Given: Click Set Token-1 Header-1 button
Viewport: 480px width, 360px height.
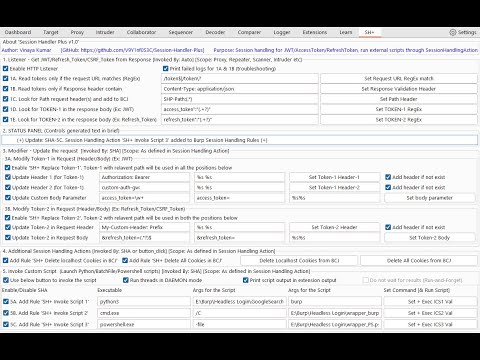Looking at the screenshot, I should pyautogui.click(x=334, y=177).
